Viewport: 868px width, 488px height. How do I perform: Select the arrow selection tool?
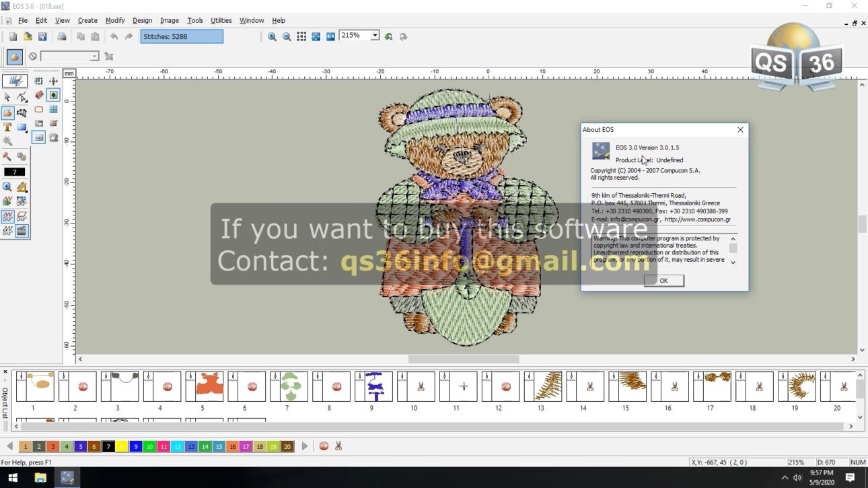7,97
